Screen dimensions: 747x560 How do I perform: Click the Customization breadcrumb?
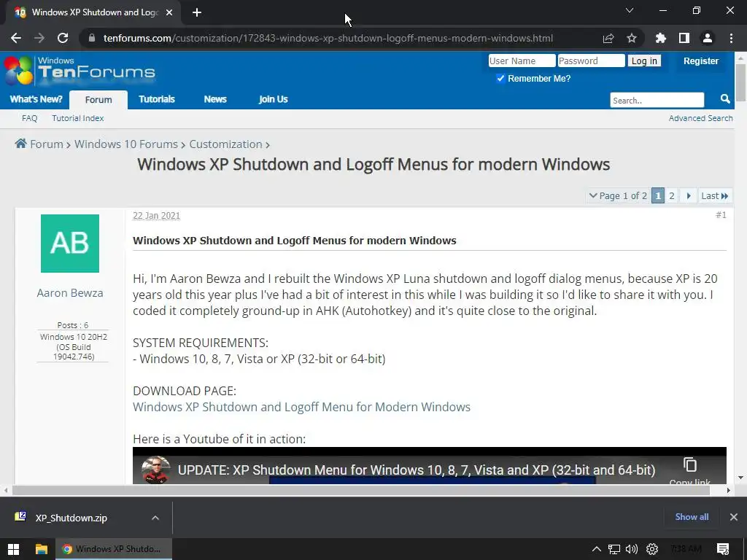click(x=226, y=144)
